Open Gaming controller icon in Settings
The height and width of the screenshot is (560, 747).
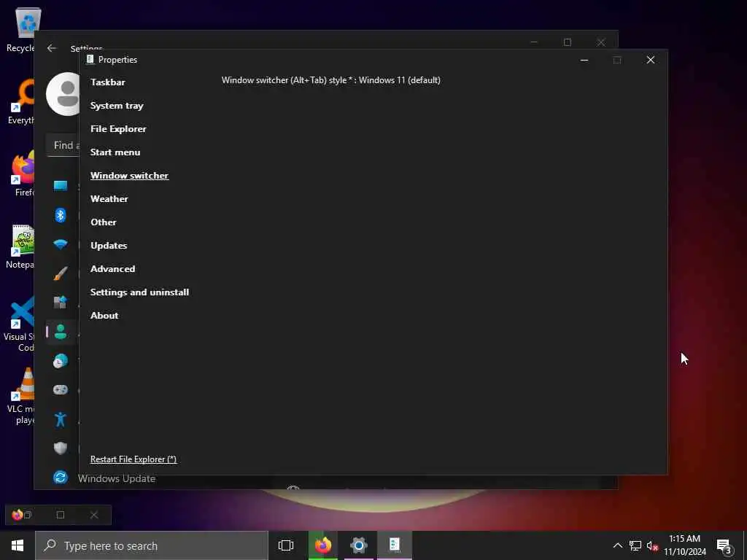61,390
